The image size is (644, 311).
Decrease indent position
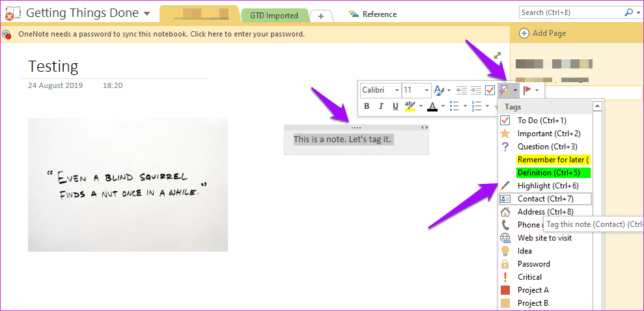(462, 90)
